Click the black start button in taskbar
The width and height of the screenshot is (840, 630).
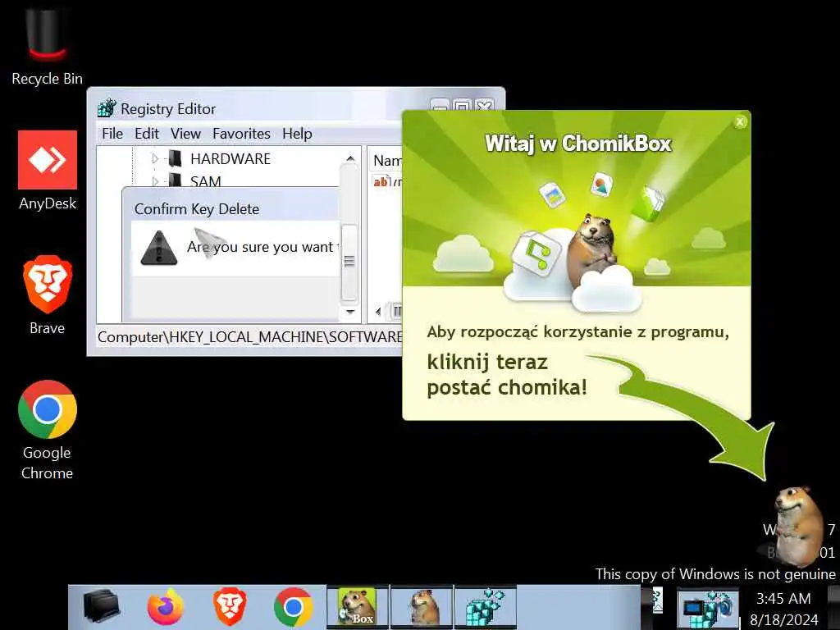pos(102,607)
